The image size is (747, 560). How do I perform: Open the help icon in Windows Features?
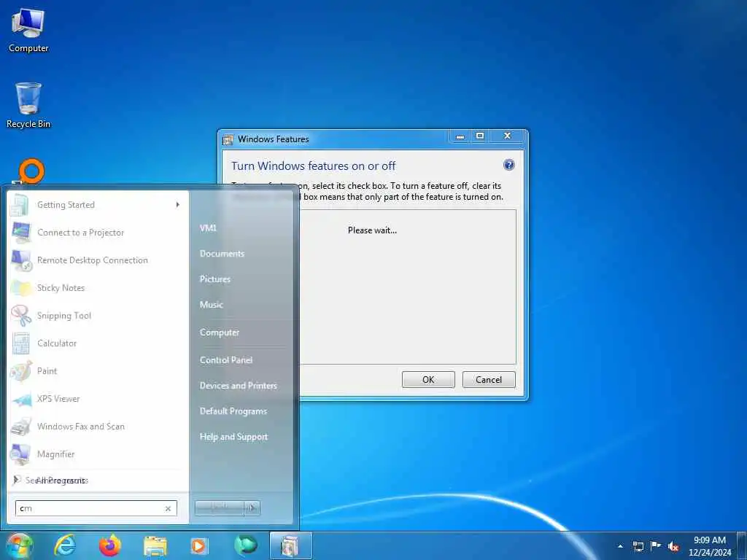(508, 165)
